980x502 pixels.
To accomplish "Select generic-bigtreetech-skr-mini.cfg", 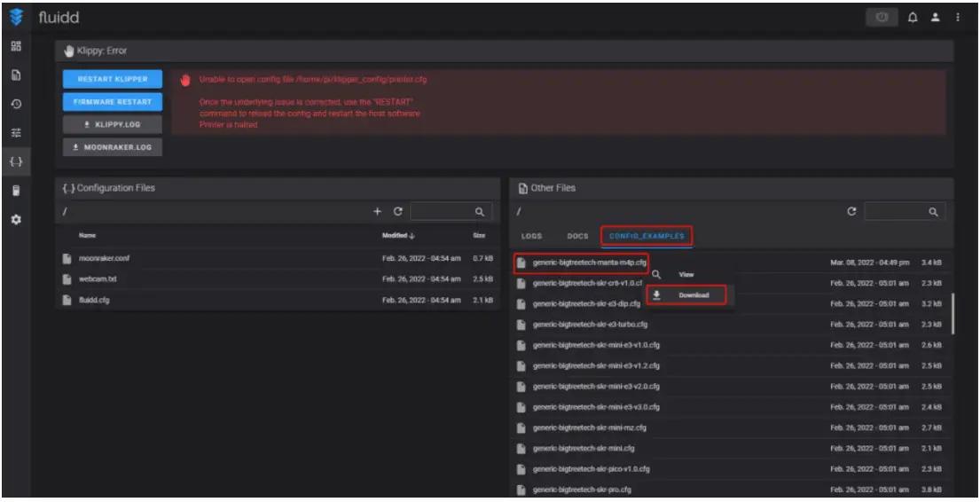I will 732,448.
